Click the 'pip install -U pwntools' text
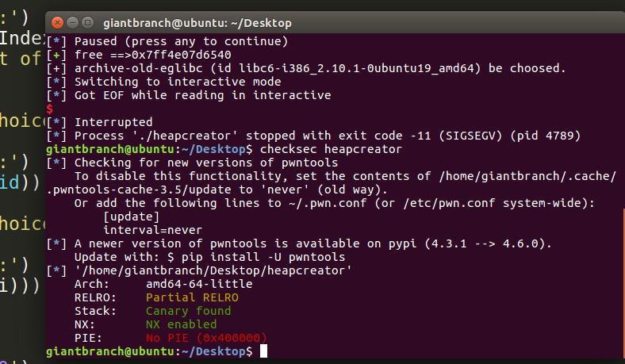Viewport: 625px width, 364px height. pyautogui.click(x=263, y=257)
